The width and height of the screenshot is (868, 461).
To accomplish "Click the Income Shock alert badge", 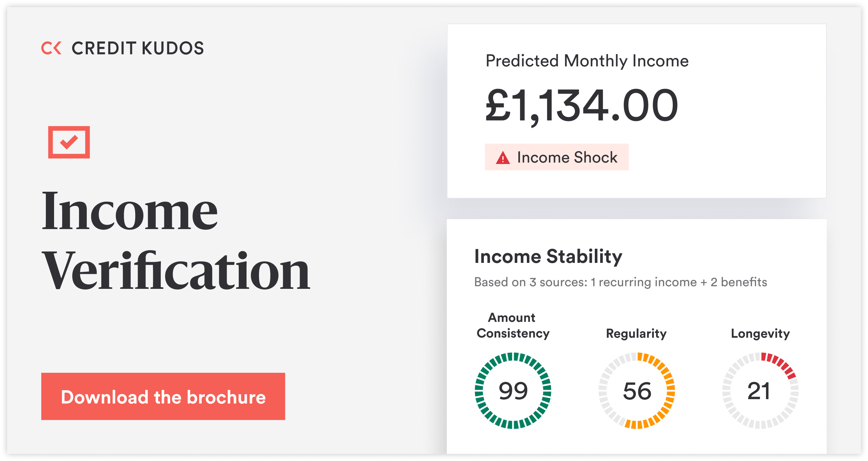I will (557, 157).
